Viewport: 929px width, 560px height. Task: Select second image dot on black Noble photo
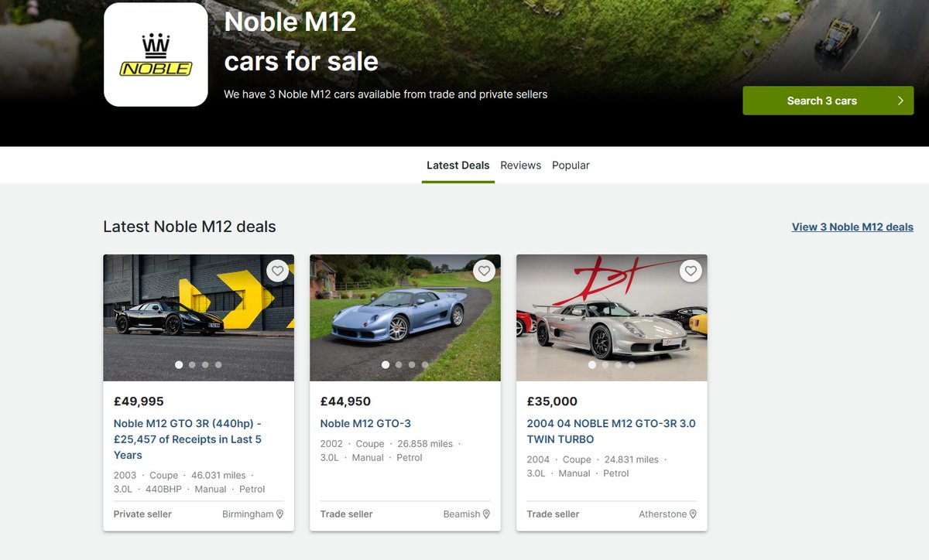coord(192,364)
